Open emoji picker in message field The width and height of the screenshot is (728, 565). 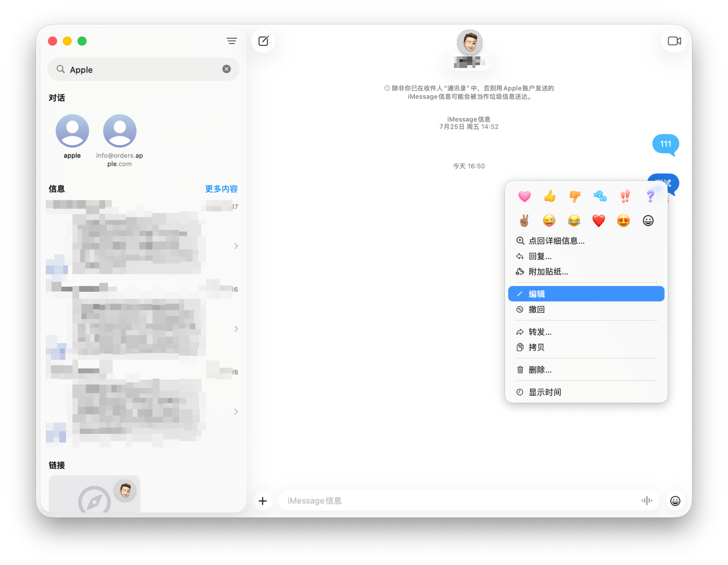click(675, 501)
